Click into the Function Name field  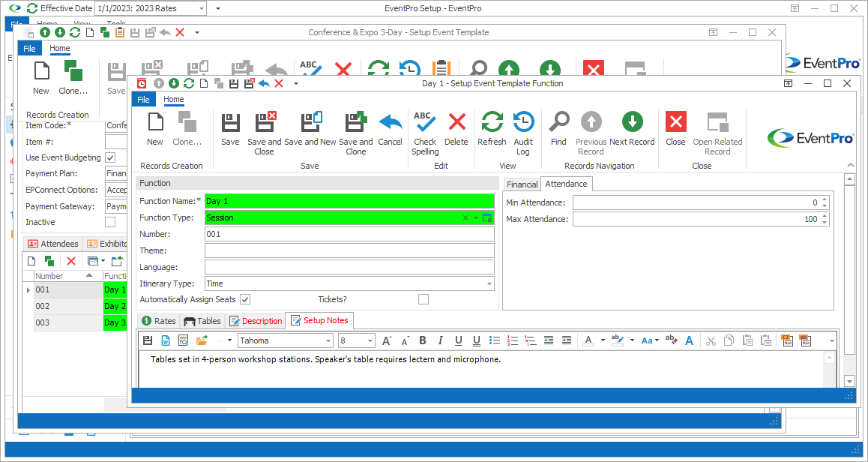click(x=349, y=201)
